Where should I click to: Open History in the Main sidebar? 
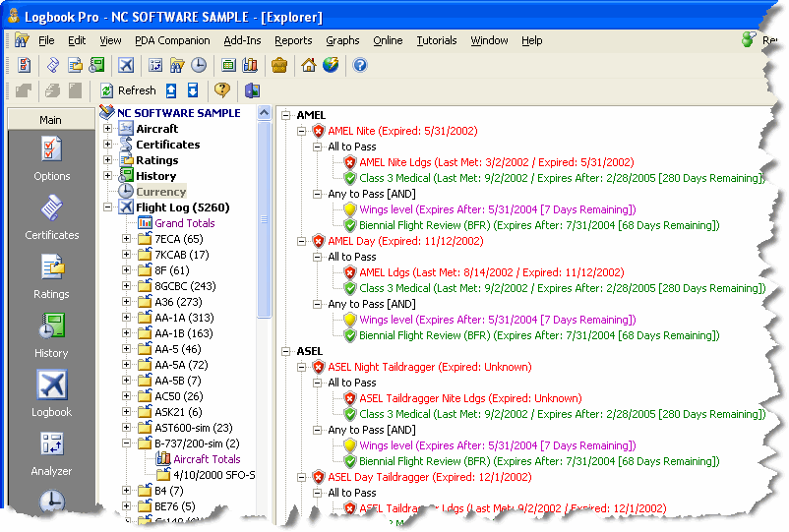[52, 336]
